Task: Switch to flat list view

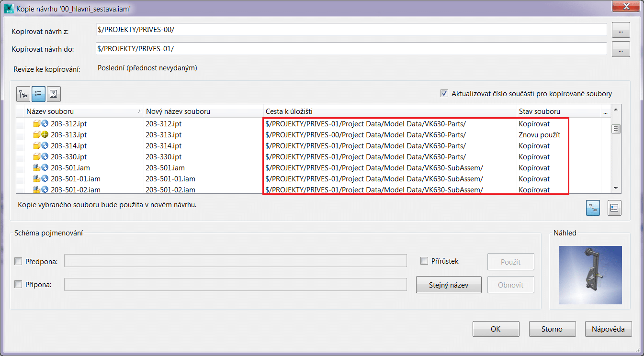Action: pyautogui.click(x=38, y=94)
